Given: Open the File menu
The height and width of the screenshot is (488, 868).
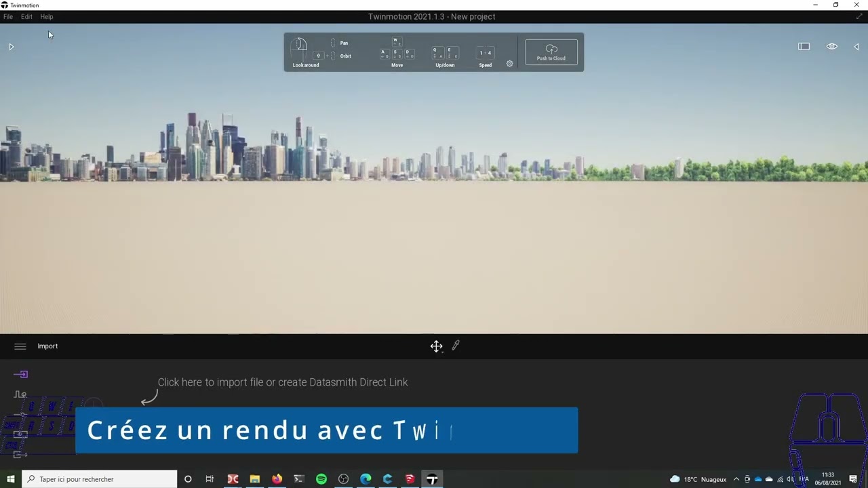Looking at the screenshot, I should click(8, 16).
